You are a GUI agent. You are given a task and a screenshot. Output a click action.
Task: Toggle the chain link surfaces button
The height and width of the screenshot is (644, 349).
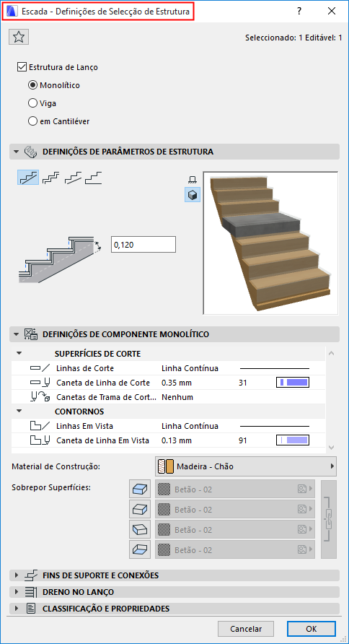pyautogui.click(x=329, y=519)
